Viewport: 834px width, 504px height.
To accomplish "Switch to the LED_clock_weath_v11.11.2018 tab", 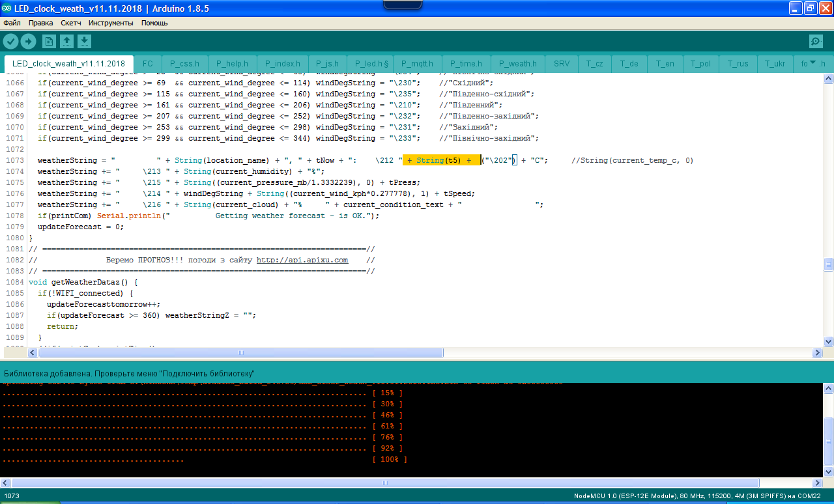I will (68, 64).
